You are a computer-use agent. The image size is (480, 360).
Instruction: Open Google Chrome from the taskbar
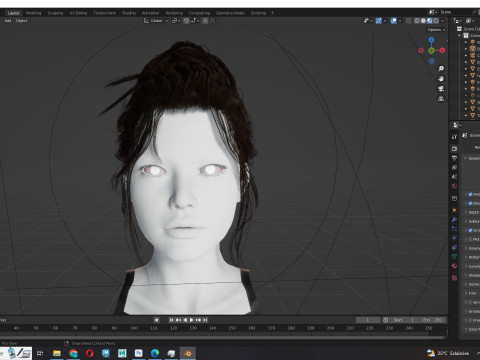click(x=73, y=353)
